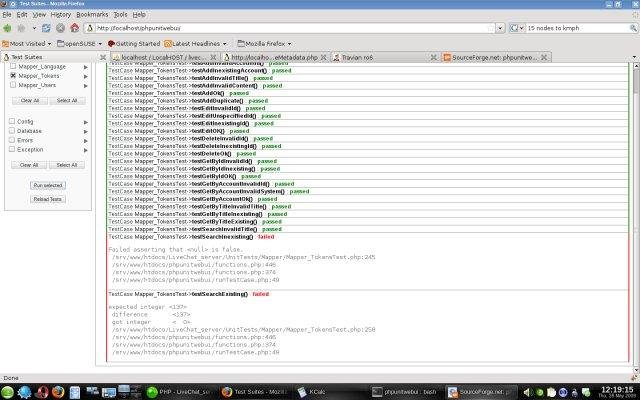Close the Test Suites tab
Viewport: 640px width, 400px height.
point(103,57)
